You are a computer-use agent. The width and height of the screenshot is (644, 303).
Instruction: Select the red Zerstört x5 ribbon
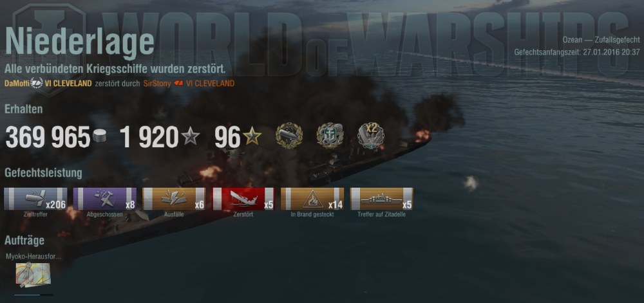(x=243, y=199)
